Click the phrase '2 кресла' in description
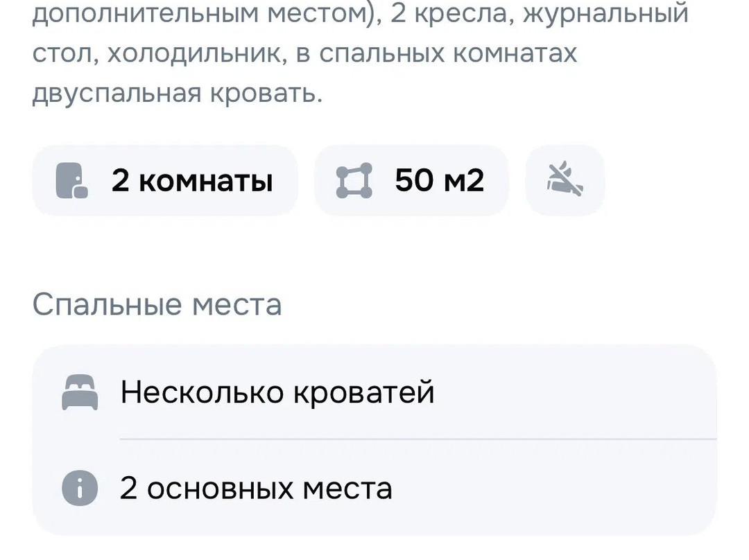 (x=449, y=13)
